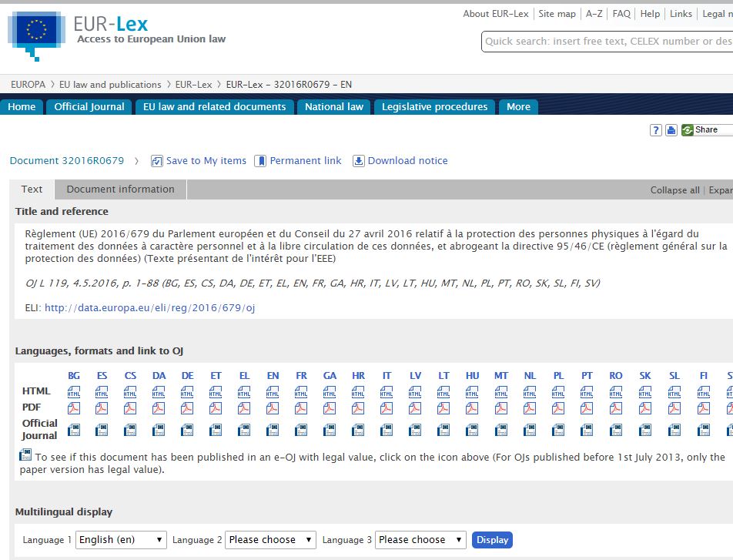This screenshot has height=560, width=733.
Task: Click the EUR-Lex breadcrumb link
Action: pos(193,85)
